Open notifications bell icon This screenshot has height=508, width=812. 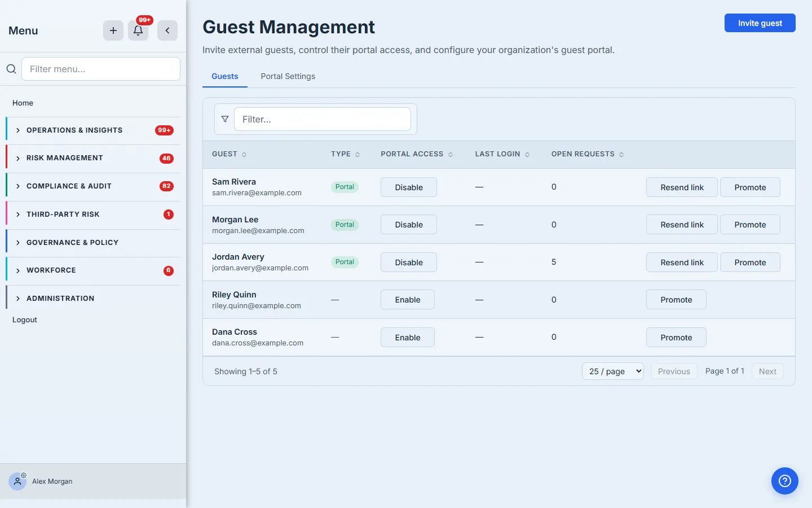coord(138,30)
